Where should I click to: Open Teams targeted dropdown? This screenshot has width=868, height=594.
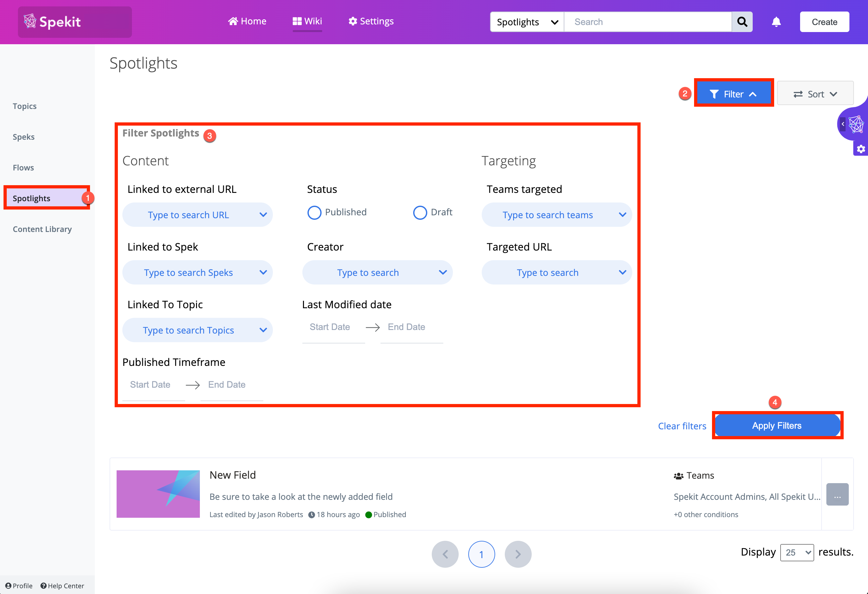click(556, 214)
